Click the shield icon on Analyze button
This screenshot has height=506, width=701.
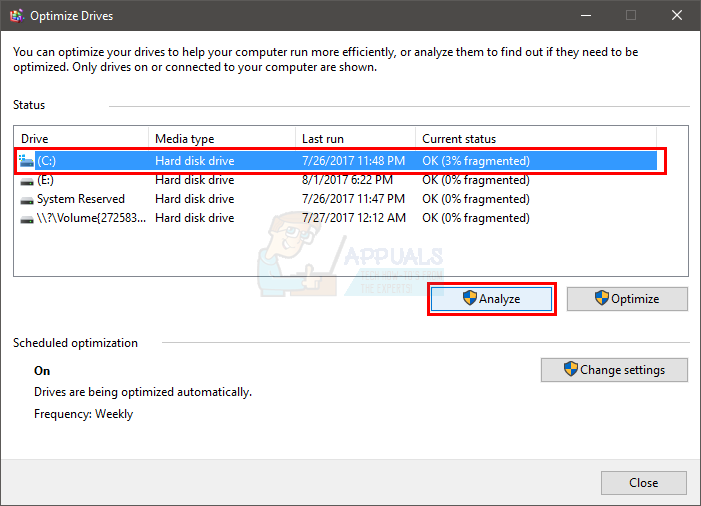(x=469, y=298)
